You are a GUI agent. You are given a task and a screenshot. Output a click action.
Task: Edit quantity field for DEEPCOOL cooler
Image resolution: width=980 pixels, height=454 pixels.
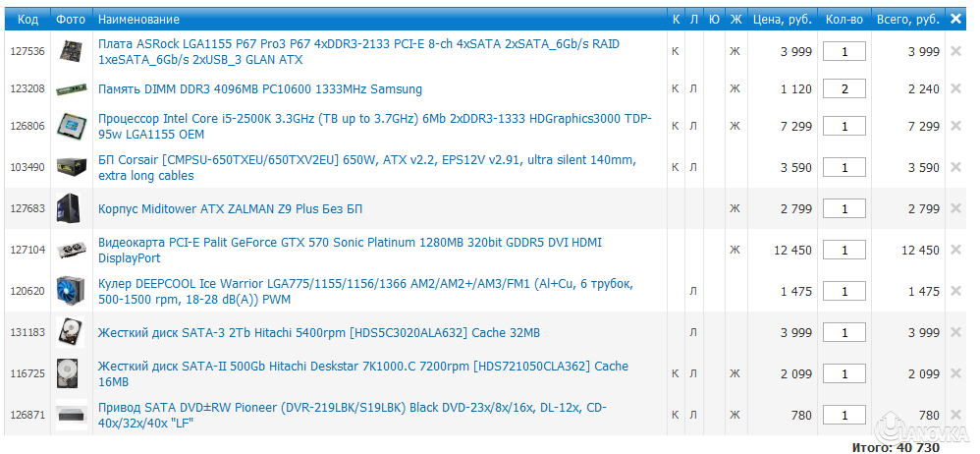point(844,291)
